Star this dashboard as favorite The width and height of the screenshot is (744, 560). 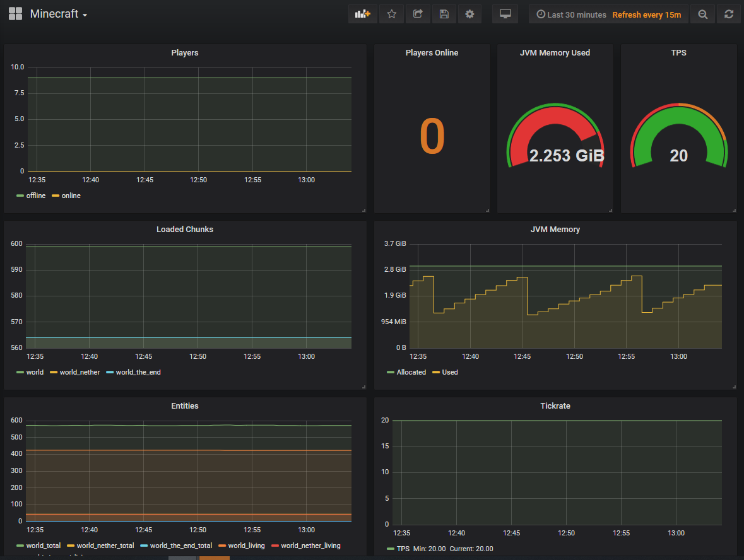coord(392,14)
